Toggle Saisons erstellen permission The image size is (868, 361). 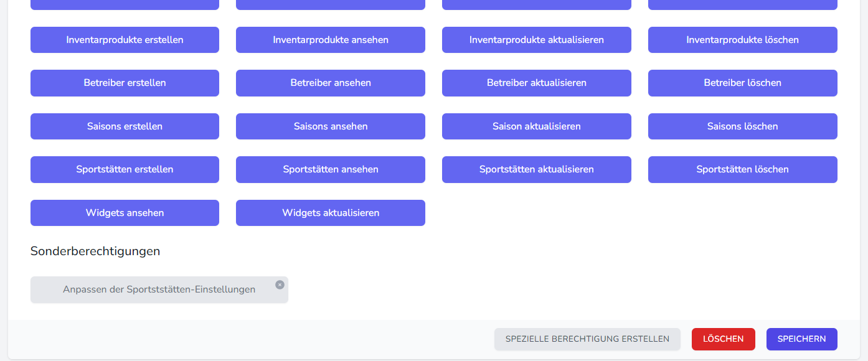125,126
